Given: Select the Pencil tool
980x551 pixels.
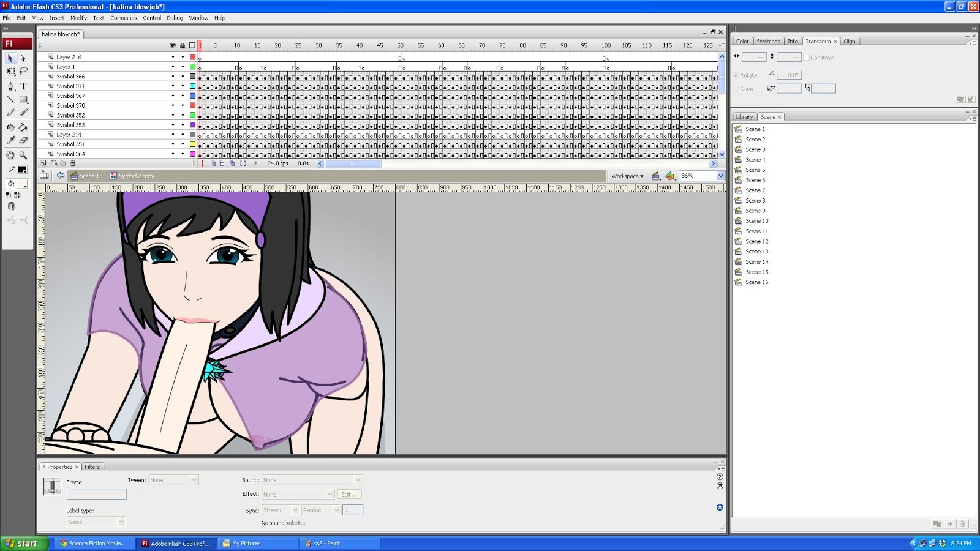Looking at the screenshot, I should point(10,113).
